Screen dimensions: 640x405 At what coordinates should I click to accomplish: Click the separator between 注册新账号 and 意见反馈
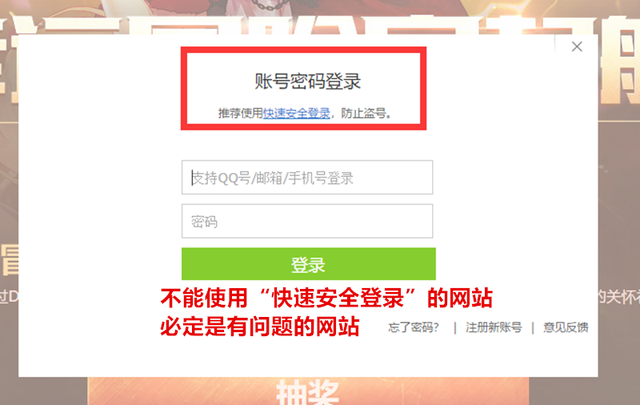tap(533, 327)
